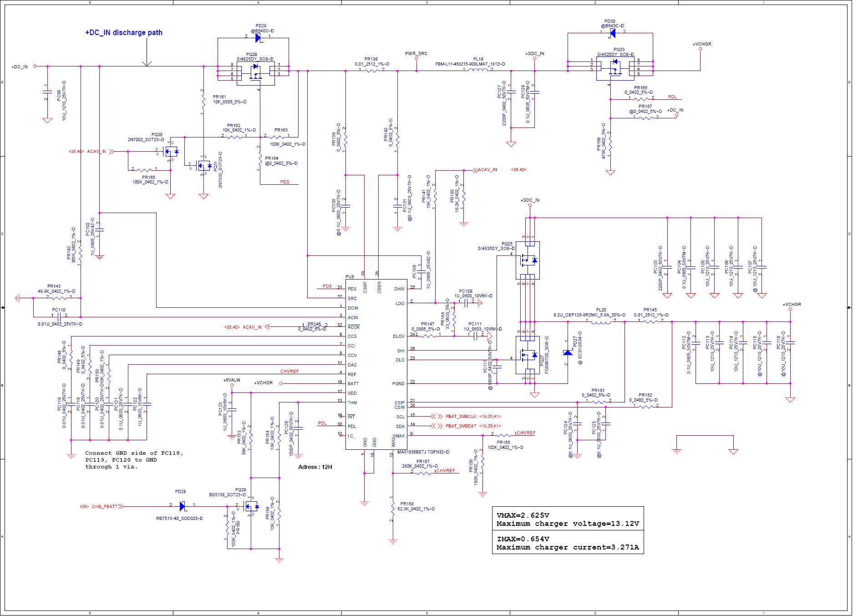Click the BATT pin label on PU8
Image resolution: width=858 pixels, height=616 pixels.
(x=353, y=384)
